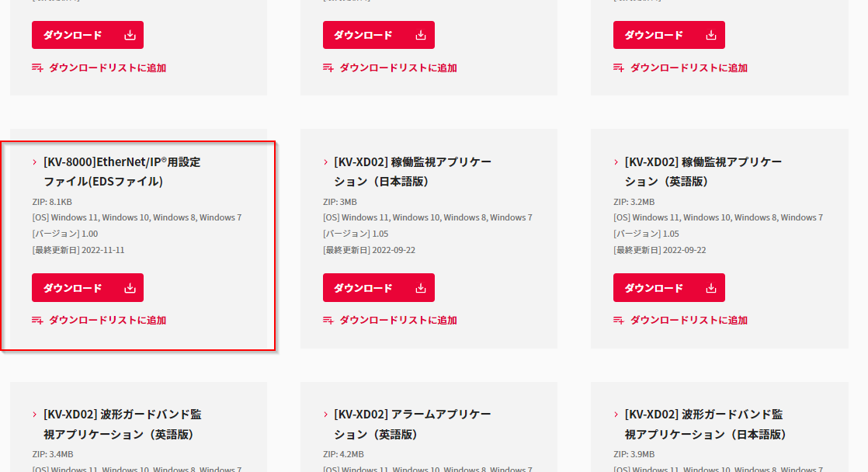This screenshot has height=472, width=868.
Task: Open [KV-XD02] 波形ガードバンド監視アプリケーション（英語版） title
Action: [123, 424]
